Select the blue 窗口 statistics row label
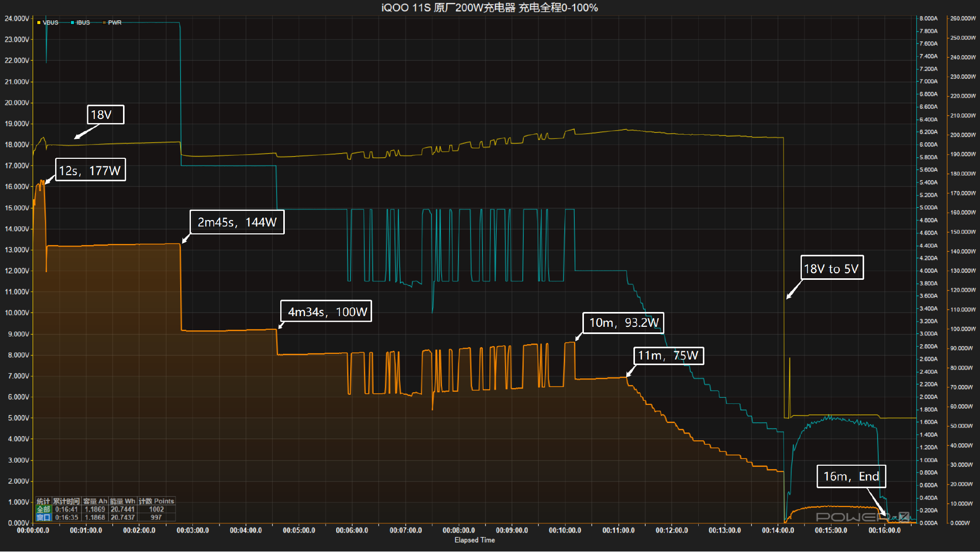 (x=43, y=517)
